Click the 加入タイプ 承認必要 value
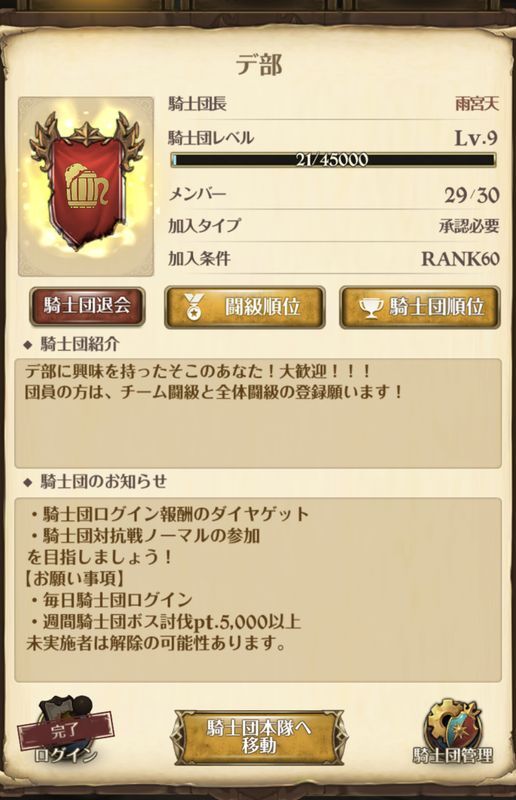The width and height of the screenshot is (516, 800). coord(469,226)
